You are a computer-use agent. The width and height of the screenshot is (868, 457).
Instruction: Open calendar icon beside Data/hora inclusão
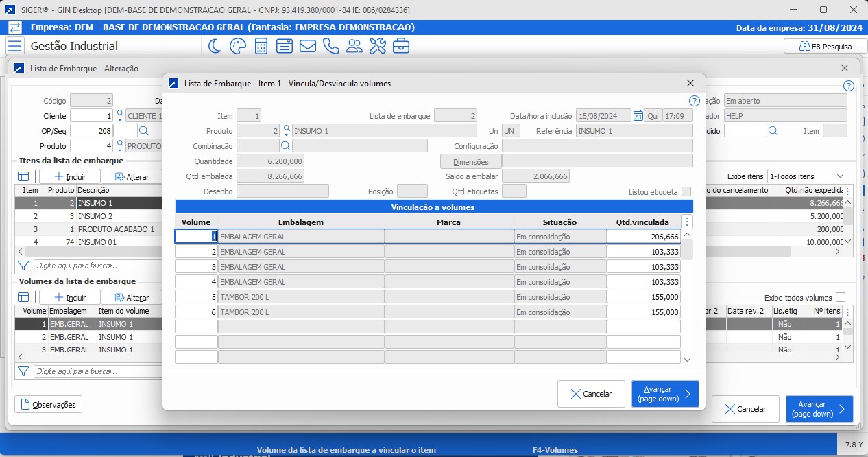coord(638,116)
